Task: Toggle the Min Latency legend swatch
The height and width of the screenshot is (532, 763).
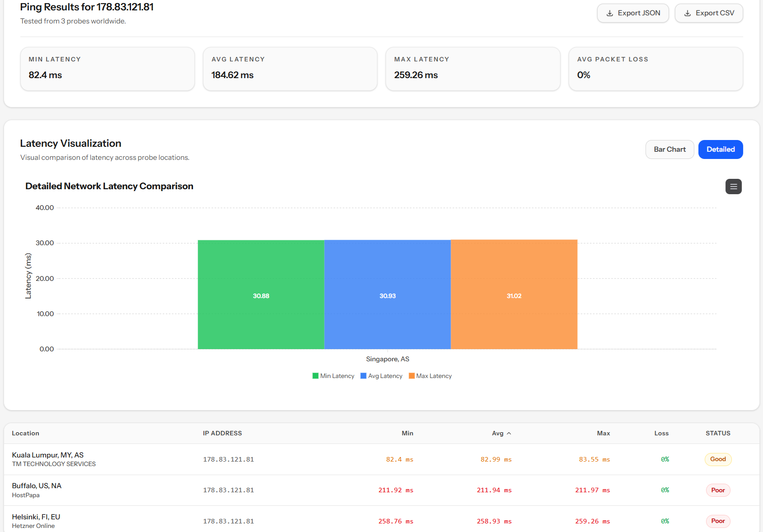Action: pyautogui.click(x=316, y=376)
